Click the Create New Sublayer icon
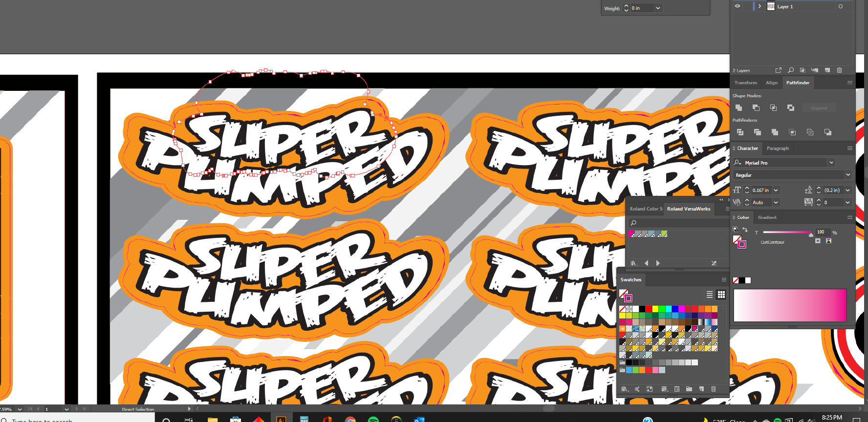 tap(815, 70)
